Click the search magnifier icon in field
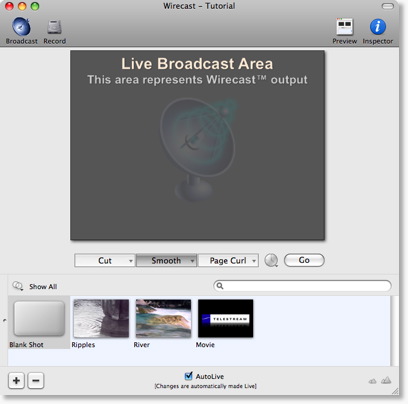The height and width of the screenshot is (404, 408). coord(220,286)
